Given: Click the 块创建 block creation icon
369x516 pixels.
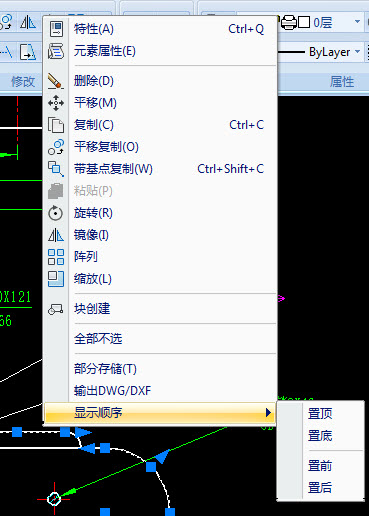Looking at the screenshot, I should (56, 309).
